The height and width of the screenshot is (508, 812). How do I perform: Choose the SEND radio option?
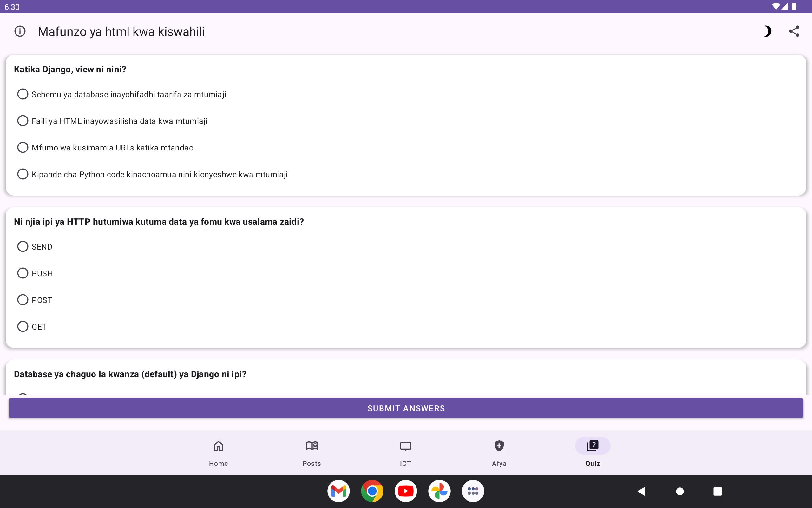pos(35,247)
